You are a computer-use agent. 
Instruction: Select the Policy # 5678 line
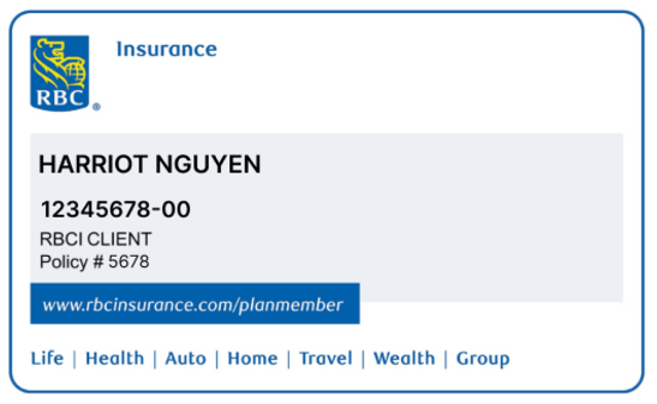94,262
